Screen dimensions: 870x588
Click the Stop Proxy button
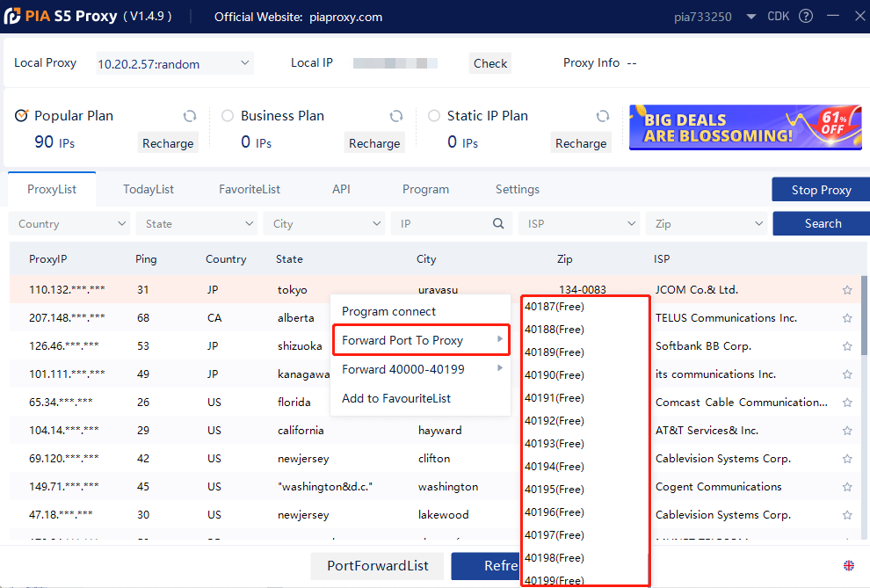click(x=821, y=190)
